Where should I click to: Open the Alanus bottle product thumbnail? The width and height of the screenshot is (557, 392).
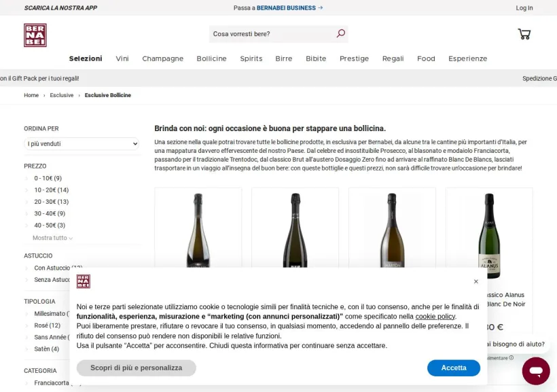[x=489, y=234]
